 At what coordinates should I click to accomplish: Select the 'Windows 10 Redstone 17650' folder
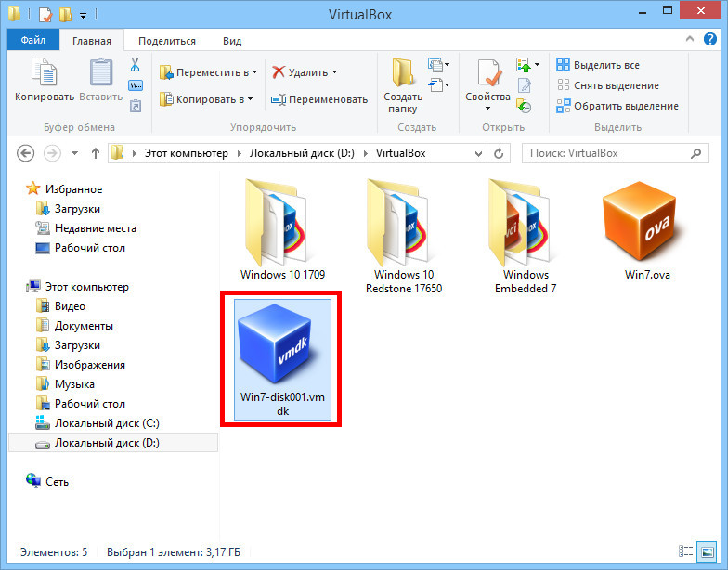coord(403,237)
